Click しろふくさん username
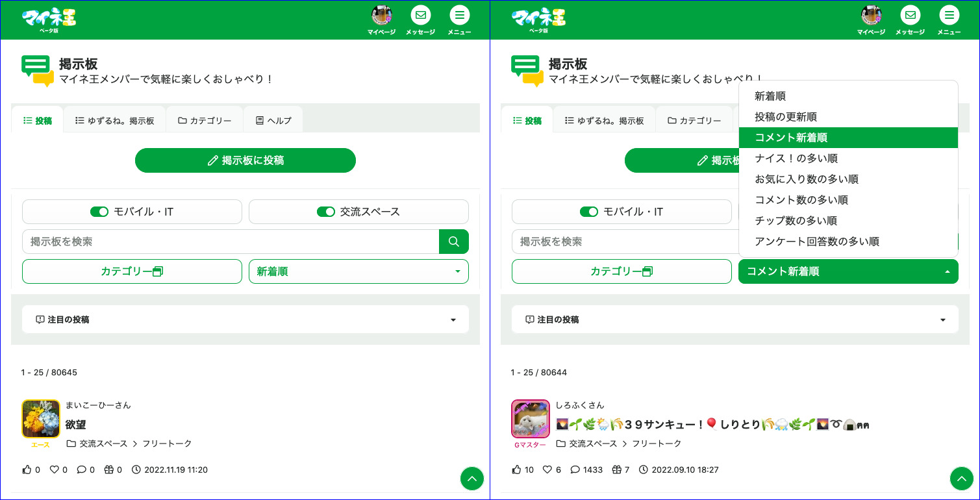 580,405
